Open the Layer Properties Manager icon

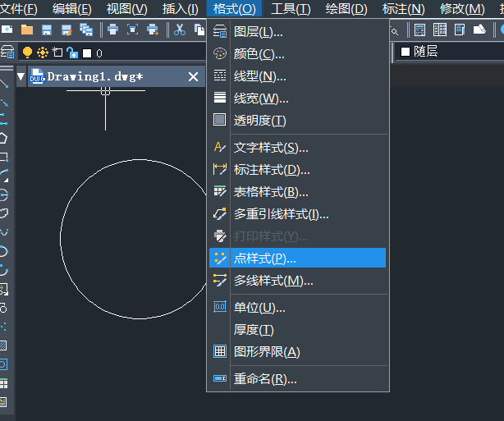7,52
